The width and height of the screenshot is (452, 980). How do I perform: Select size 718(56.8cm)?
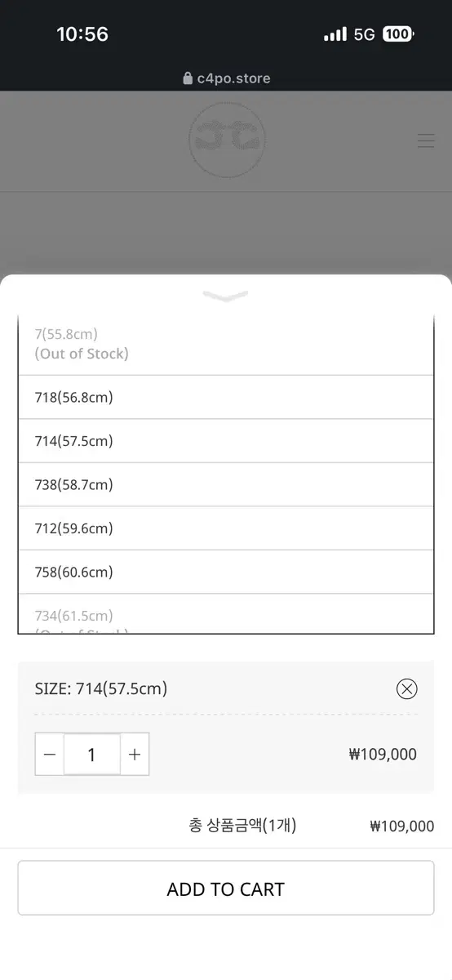(x=226, y=398)
